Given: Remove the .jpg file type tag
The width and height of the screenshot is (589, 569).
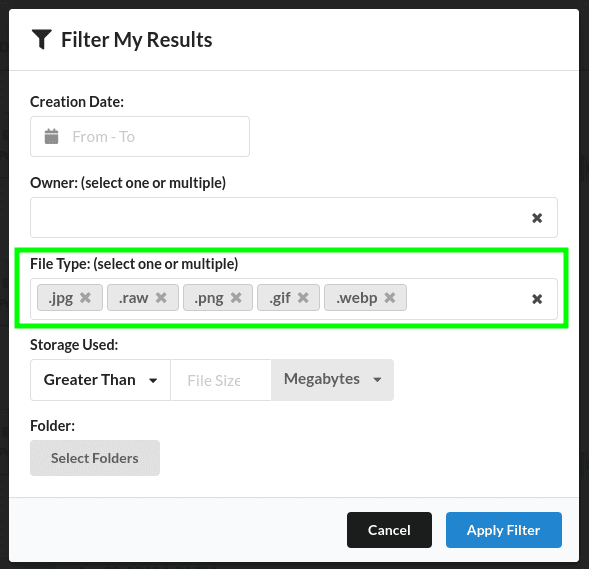Looking at the screenshot, I should pyautogui.click(x=86, y=298).
